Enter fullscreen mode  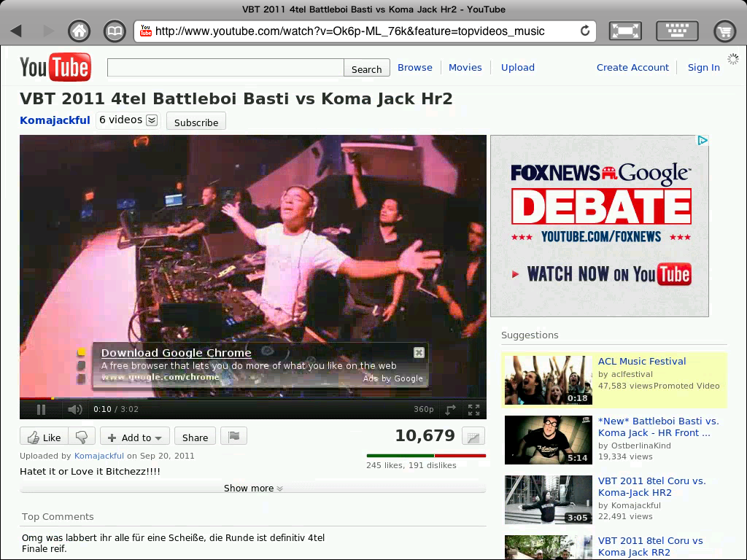(x=473, y=409)
